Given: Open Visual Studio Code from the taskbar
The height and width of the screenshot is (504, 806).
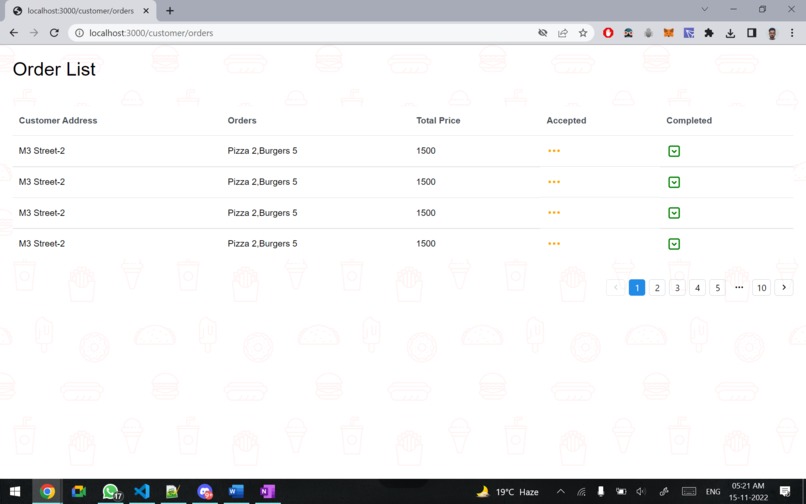Looking at the screenshot, I should tap(142, 491).
